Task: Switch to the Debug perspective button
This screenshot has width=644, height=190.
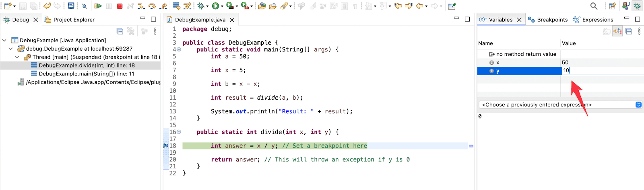Action: pyautogui.click(x=637, y=6)
